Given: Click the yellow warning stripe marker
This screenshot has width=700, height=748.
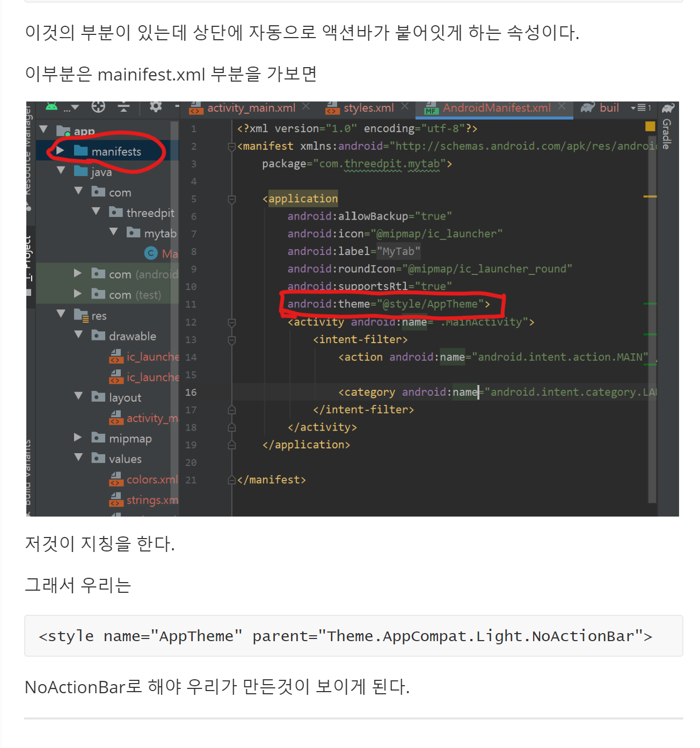Looking at the screenshot, I should click(x=650, y=197).
